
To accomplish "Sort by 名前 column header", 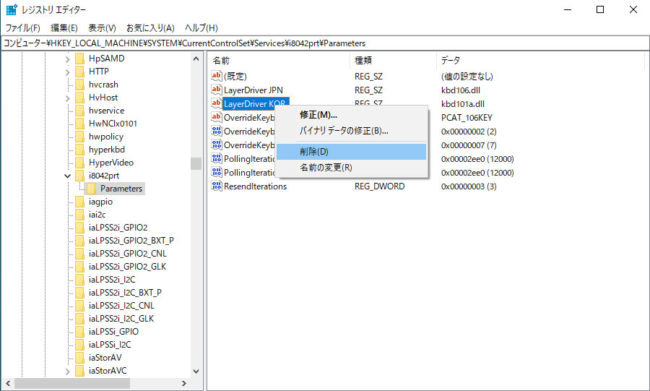I will coord(279,61).
